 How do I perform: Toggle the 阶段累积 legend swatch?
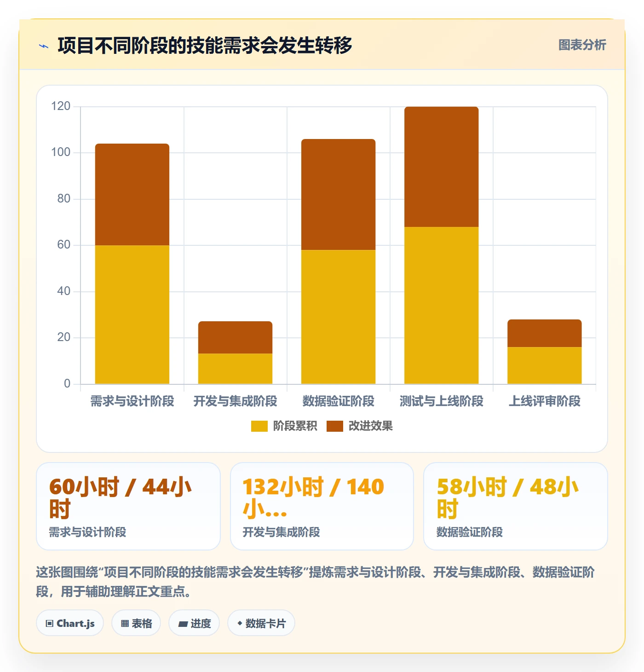(259, 426)
